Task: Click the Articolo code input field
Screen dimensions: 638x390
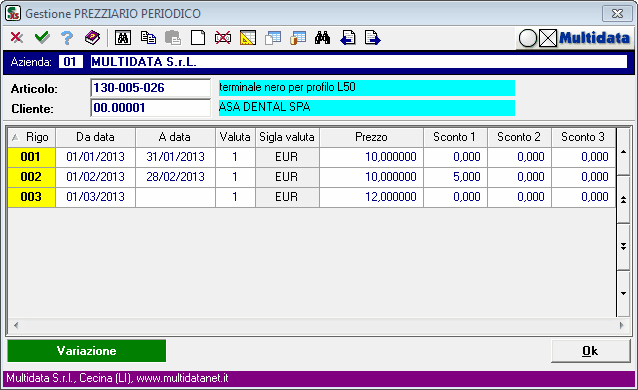Action: pyautogui.click(x=150, y=88)
